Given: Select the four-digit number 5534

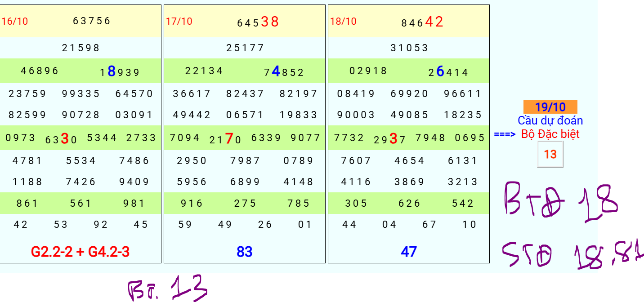Looking at the screenshot, I should tap(81, 160).
